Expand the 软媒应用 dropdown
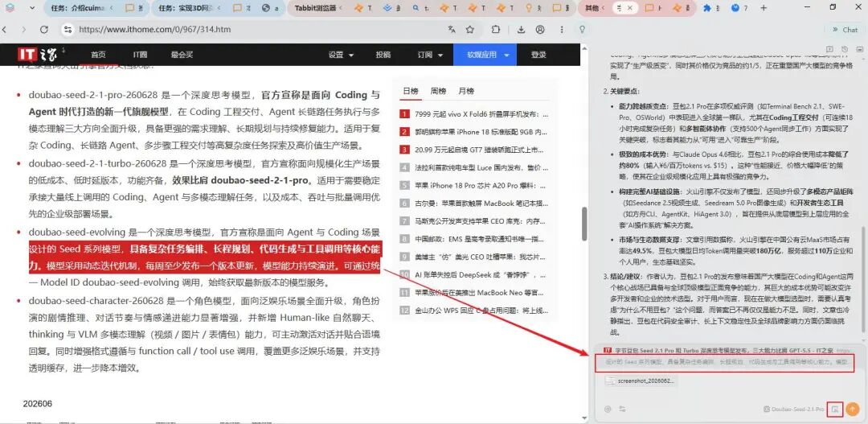Viewport: 868px width, 424px height. point(485,55)
